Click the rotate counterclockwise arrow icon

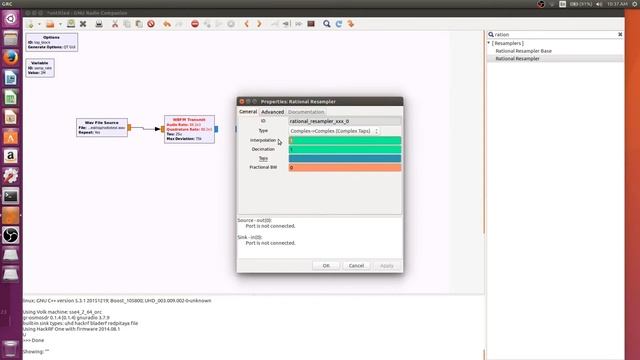point(247,24)
